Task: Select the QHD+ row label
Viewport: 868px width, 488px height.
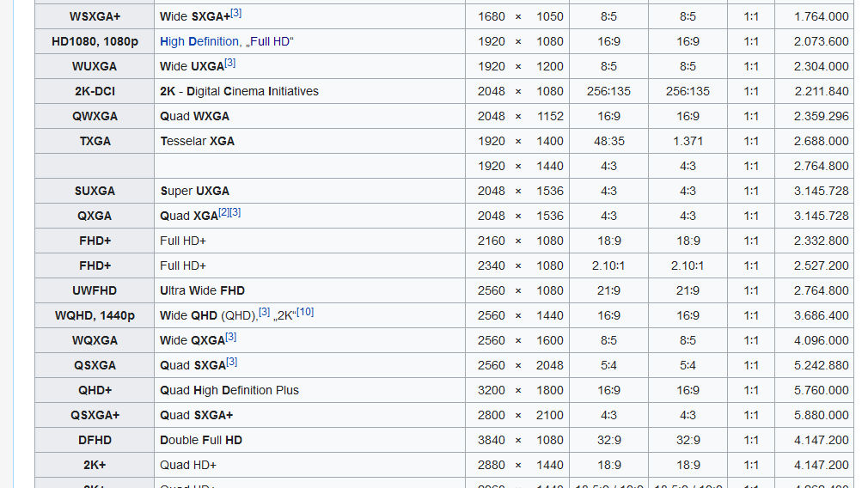Action: [x=95, y=390]
